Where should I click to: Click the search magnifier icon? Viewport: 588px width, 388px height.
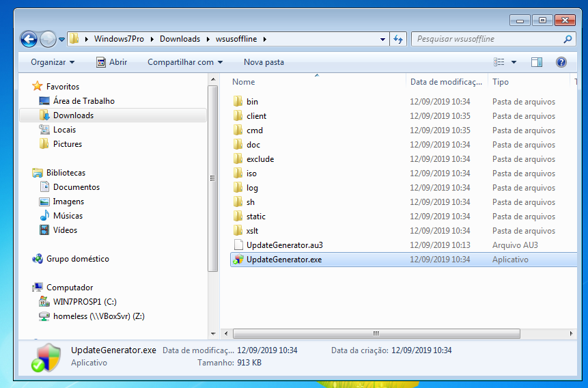(x=568, y=39)
